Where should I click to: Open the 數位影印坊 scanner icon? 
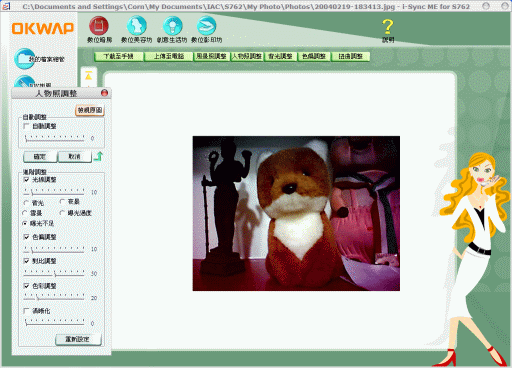(206, 26)
